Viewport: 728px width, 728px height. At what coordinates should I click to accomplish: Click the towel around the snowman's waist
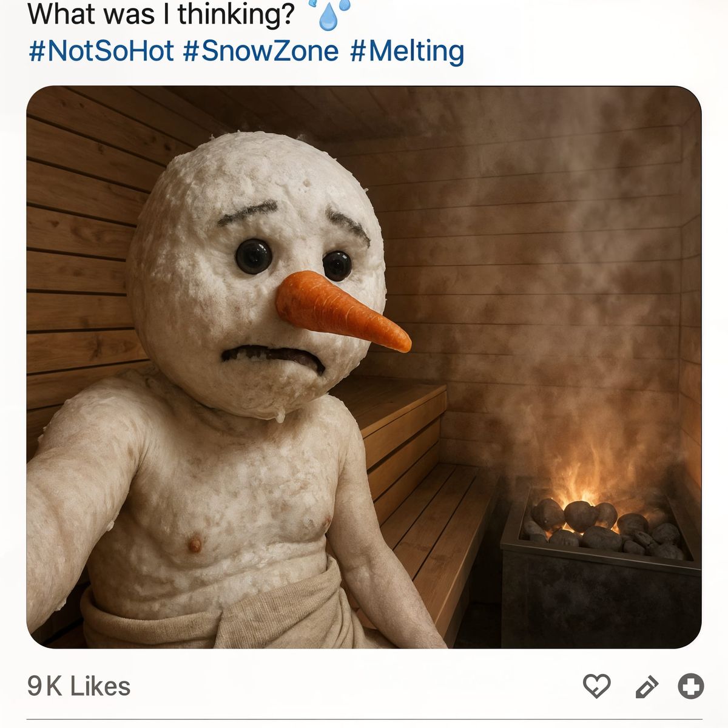pyautogui.click(x=212, y=613)
